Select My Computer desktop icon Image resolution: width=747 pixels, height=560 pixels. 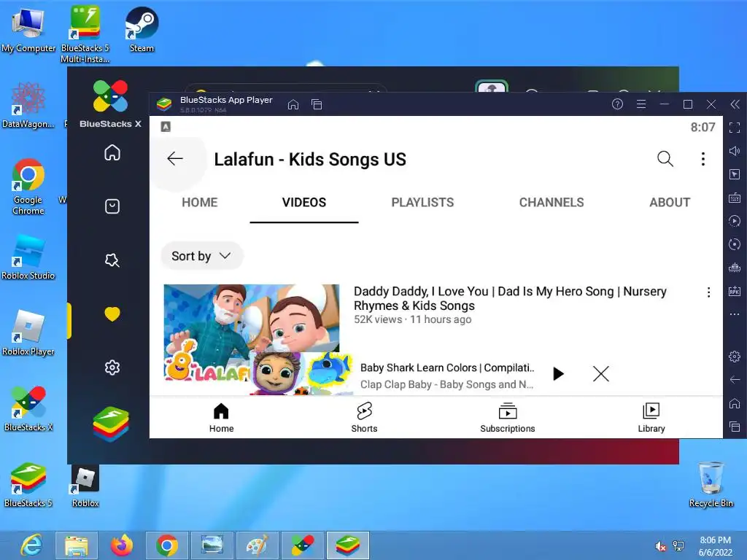click(28, 29)
